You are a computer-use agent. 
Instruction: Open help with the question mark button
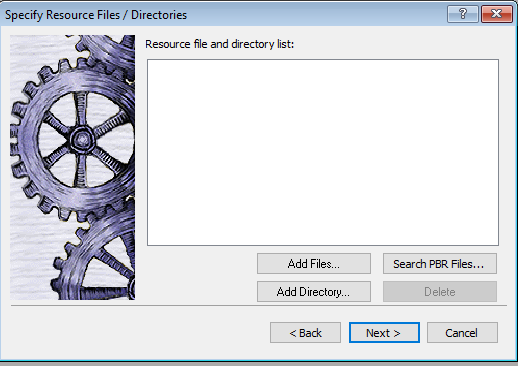[463, 14]
